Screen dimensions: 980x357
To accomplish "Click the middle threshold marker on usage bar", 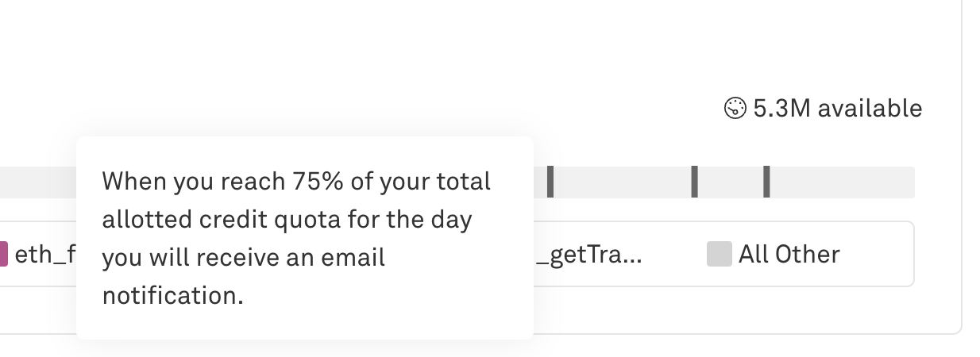I will [x=694, y=182].
